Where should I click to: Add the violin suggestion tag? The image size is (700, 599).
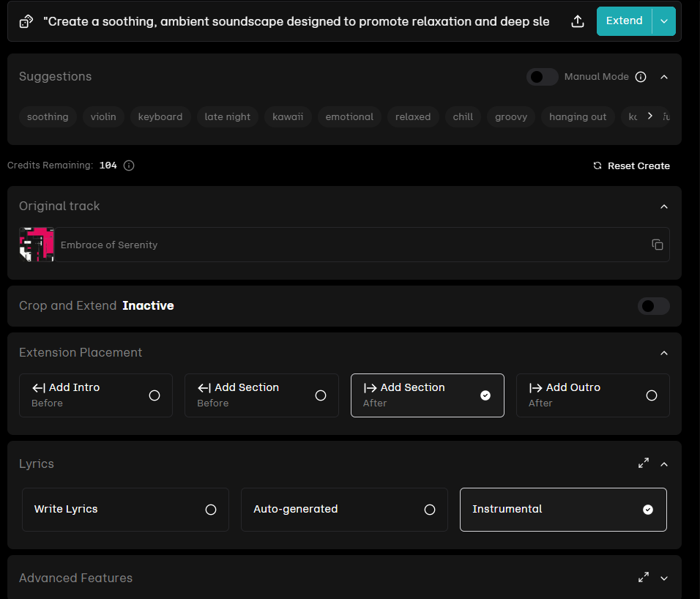[103, 117]
